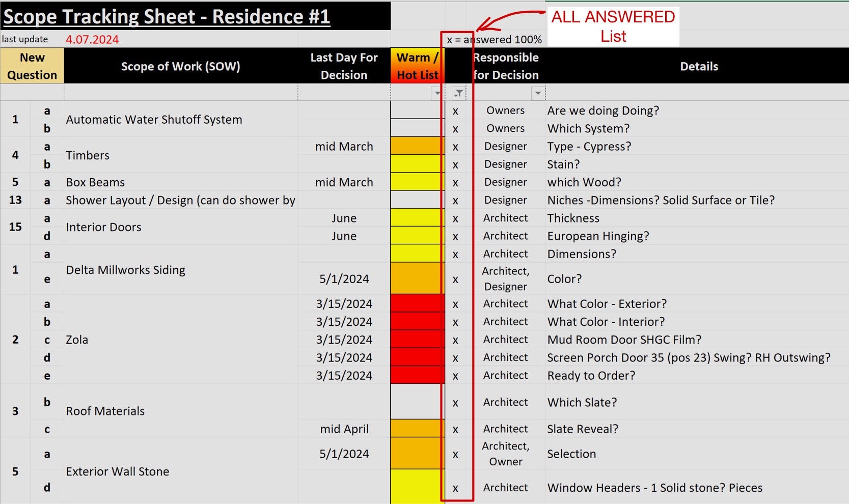The height and width of the screenshot is (504, 849).
Task: Select the 5/1/2024 deadline for Exterior Wall Stone Selection
Action: click(x=344, y=454)
